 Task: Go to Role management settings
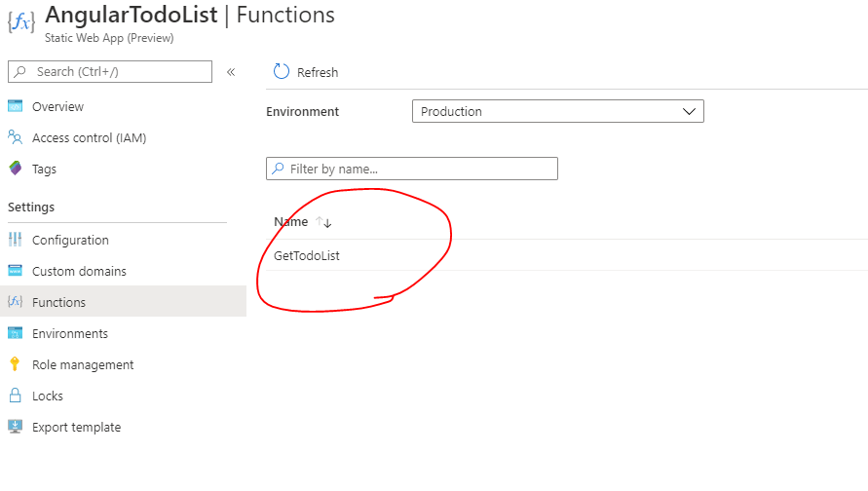click(83, 364)
